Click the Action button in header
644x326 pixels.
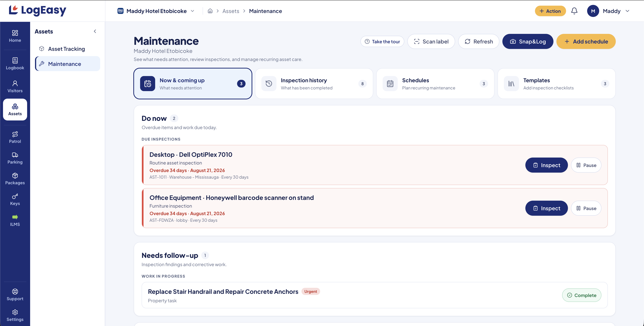(x=550, y=11)
